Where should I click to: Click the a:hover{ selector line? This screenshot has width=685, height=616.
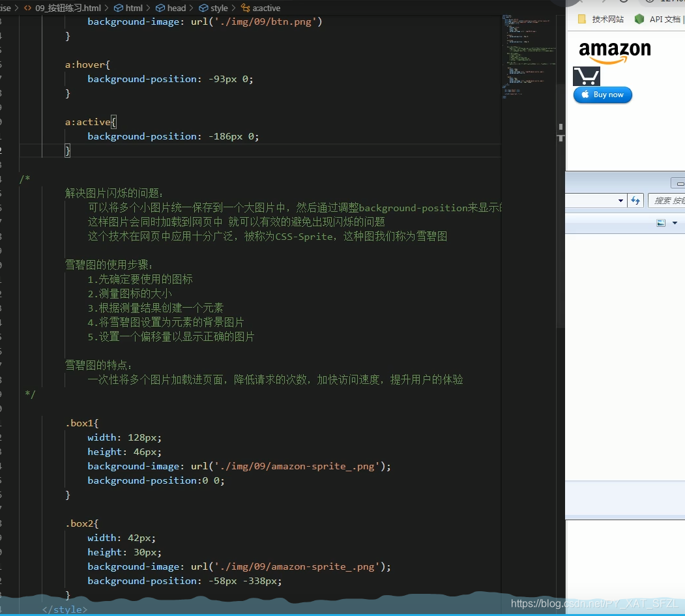[87, 65]
